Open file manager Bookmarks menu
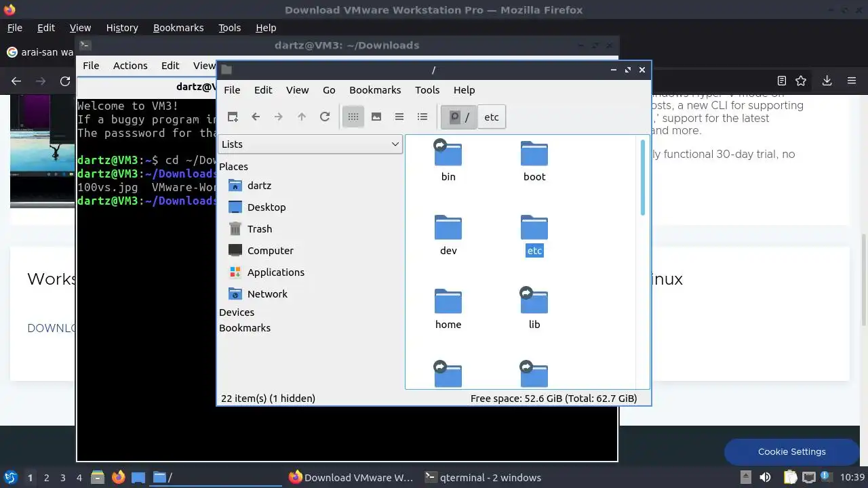This screenshot has width=868, height=488. 375,89
